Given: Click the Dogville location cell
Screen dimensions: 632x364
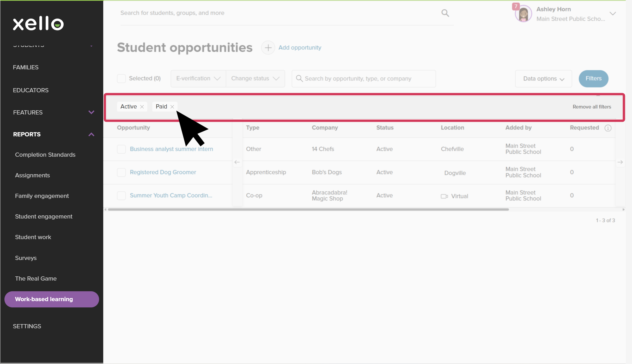Looking at the screenshot, I should coord(455,173).
